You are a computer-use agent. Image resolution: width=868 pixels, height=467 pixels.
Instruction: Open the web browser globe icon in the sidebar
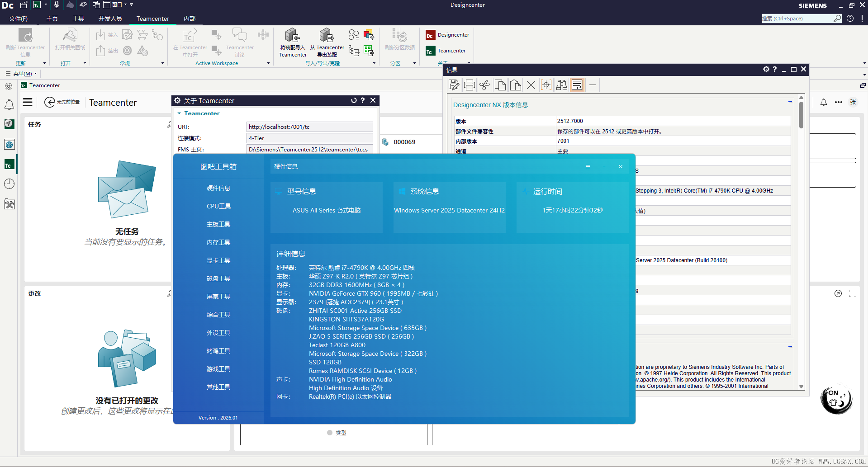[x=9, y=144]
